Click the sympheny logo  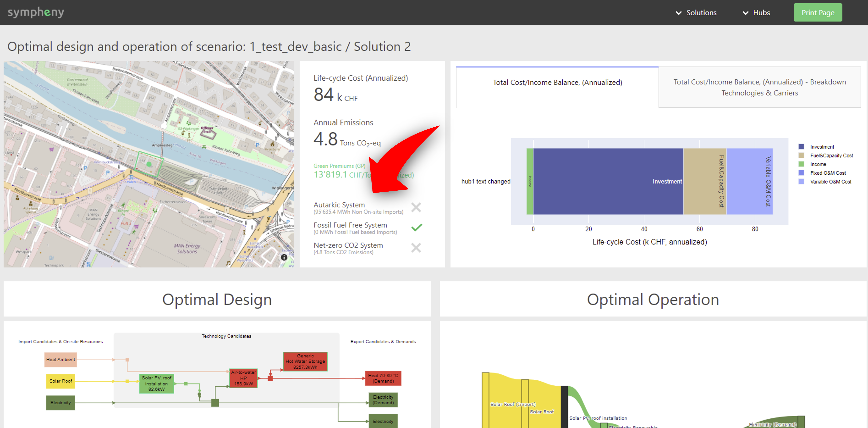tap(36, 12)
